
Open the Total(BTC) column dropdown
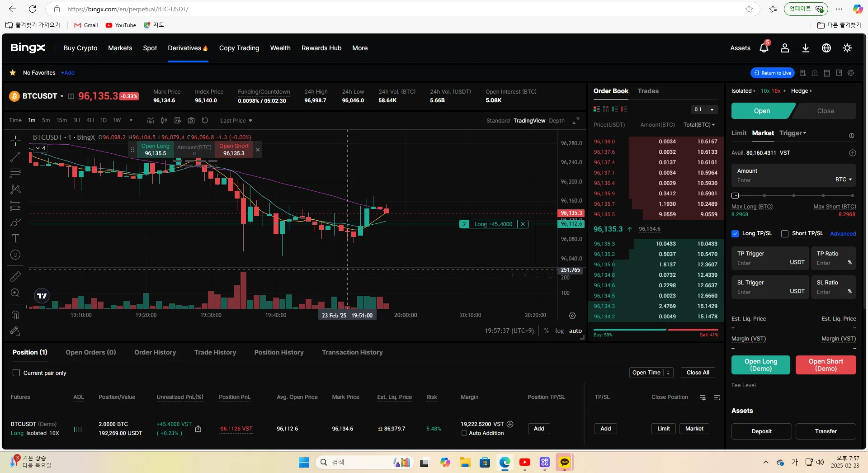coord(699,125)
